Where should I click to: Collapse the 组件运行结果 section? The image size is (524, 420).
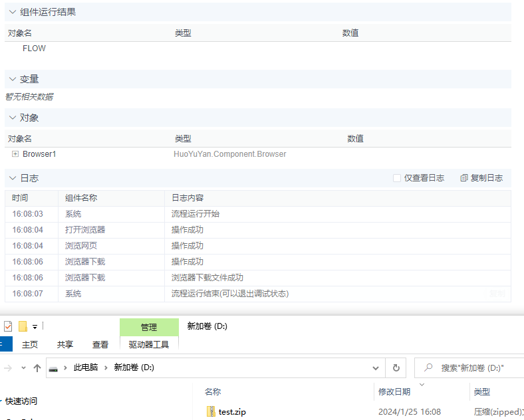tap(13, 12)
